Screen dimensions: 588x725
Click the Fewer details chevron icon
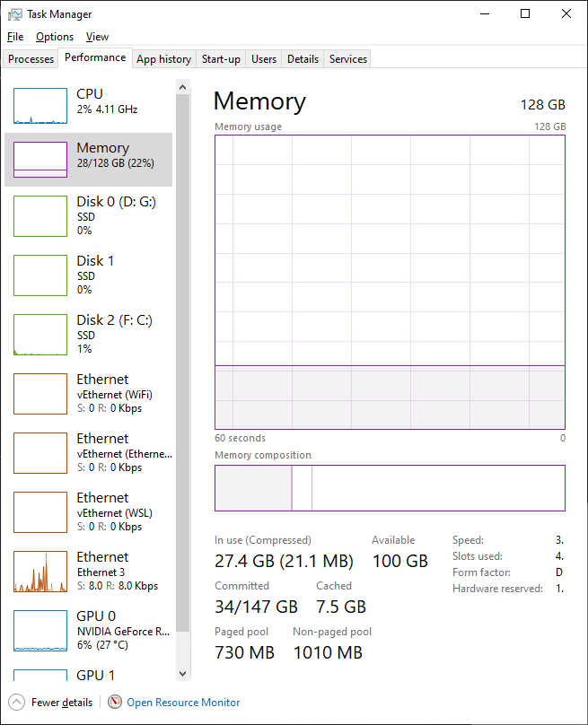(x=17, y=703)
